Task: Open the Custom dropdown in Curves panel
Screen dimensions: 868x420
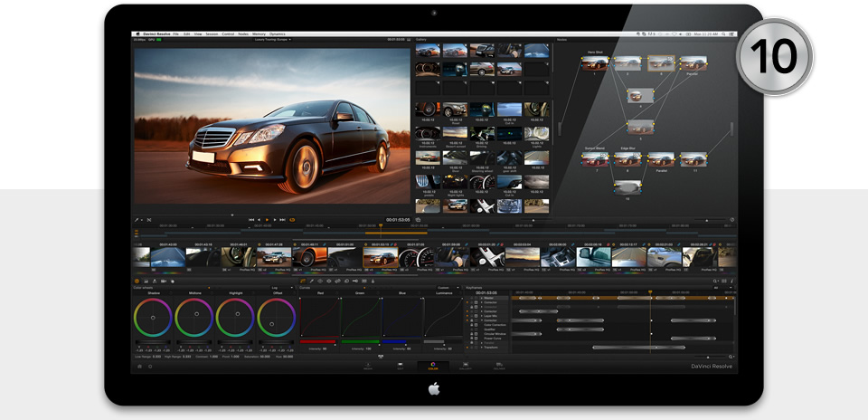Action: tap(445, 288)
